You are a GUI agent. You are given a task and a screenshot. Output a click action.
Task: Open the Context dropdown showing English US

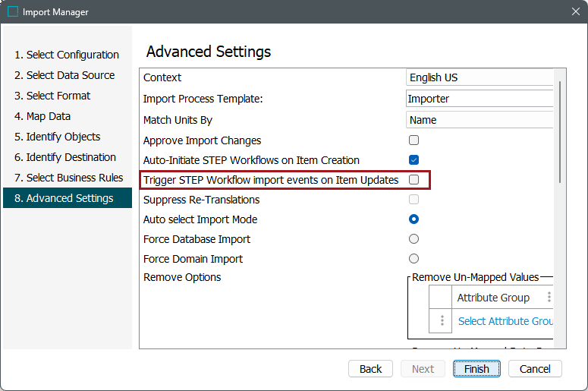[480, 77]
